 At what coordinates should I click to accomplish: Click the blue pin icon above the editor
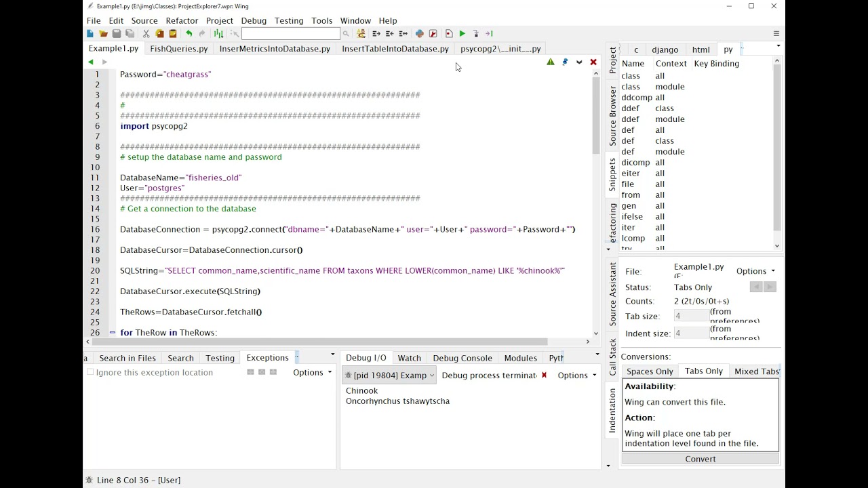point(565,62)
